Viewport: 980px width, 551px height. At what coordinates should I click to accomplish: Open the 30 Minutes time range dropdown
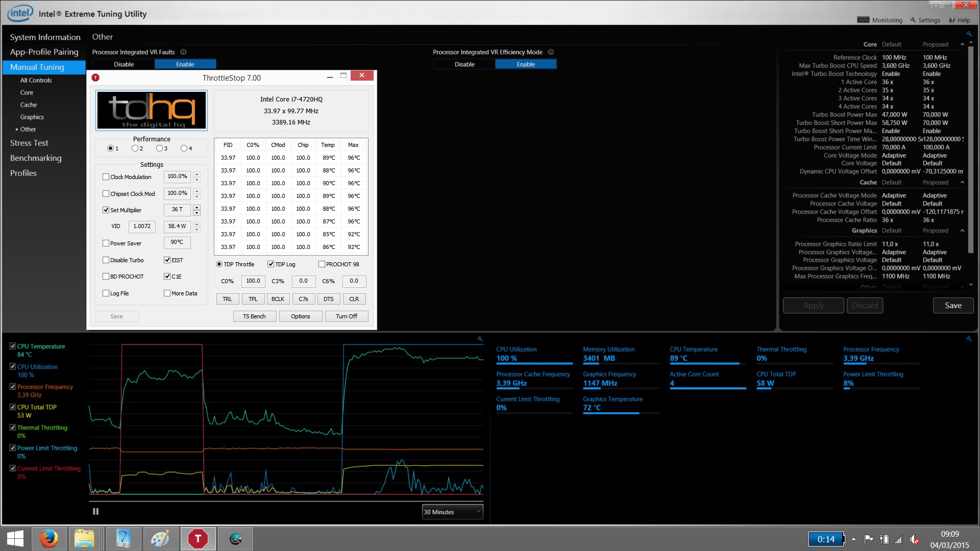click(x=452, y=512)
